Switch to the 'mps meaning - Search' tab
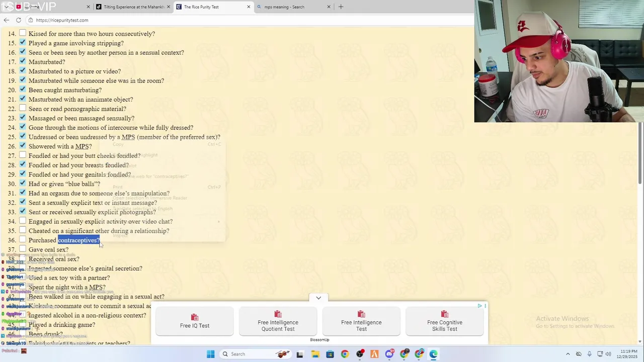Viewport: 644px width, 362px height. click(294, 7)
